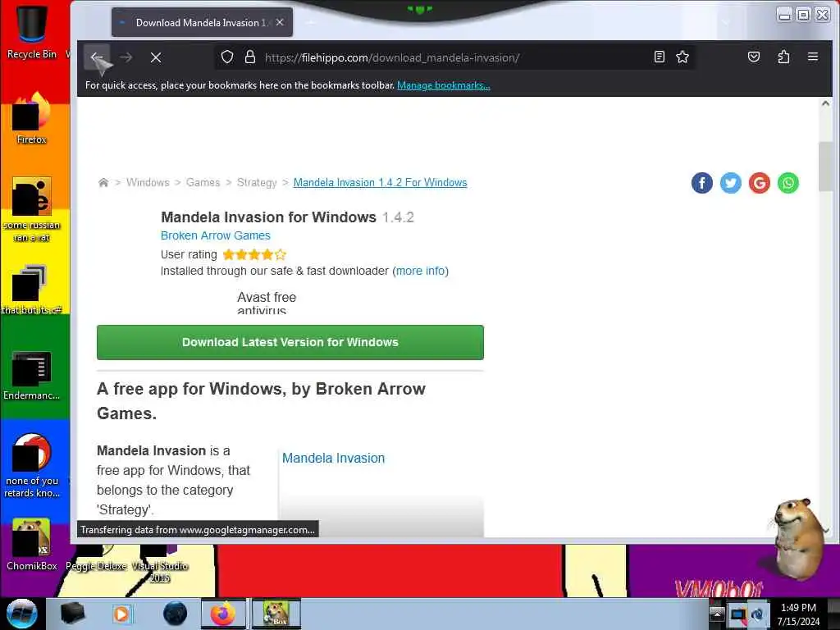Image resolution: width=840 pixels, height=630 pixels.
Task: Select the Peggle Deluxe desktop icon
Action: coord(97,558)
